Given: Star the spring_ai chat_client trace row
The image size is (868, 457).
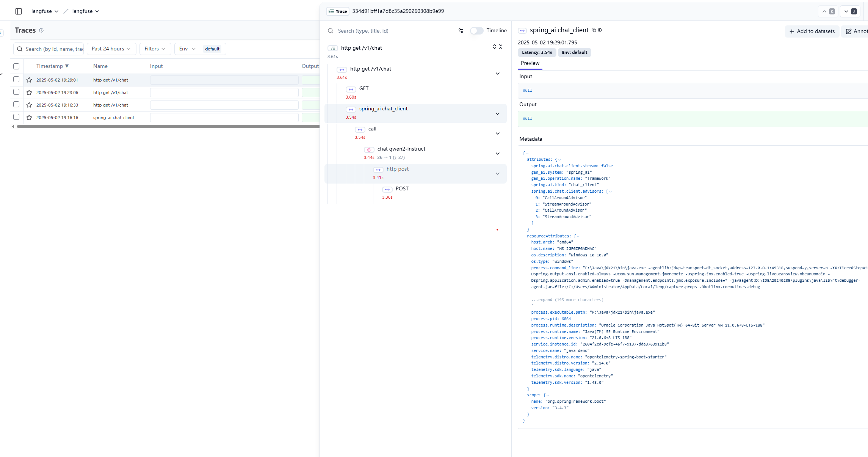Looking at the screenshot, I should click(x=29, y=118).
